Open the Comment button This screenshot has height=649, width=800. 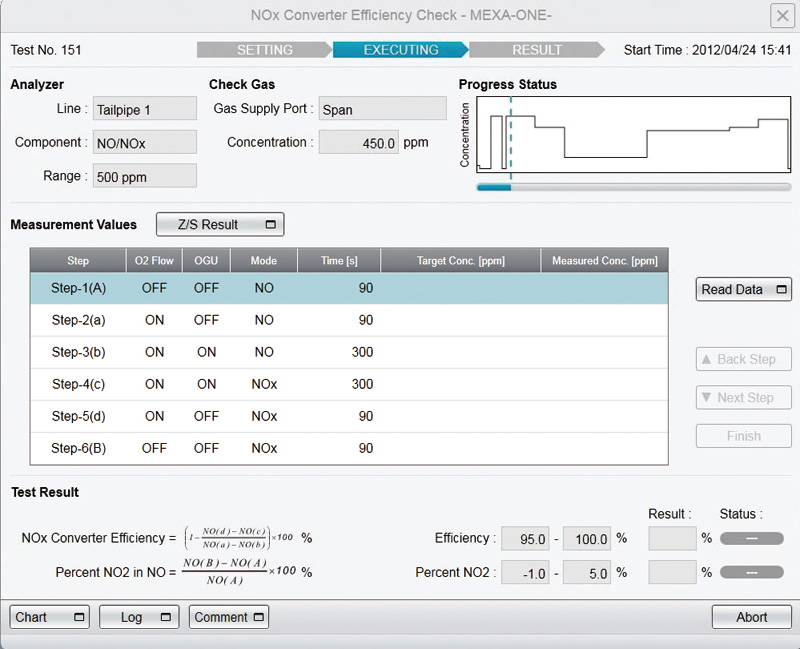point(229,617)
